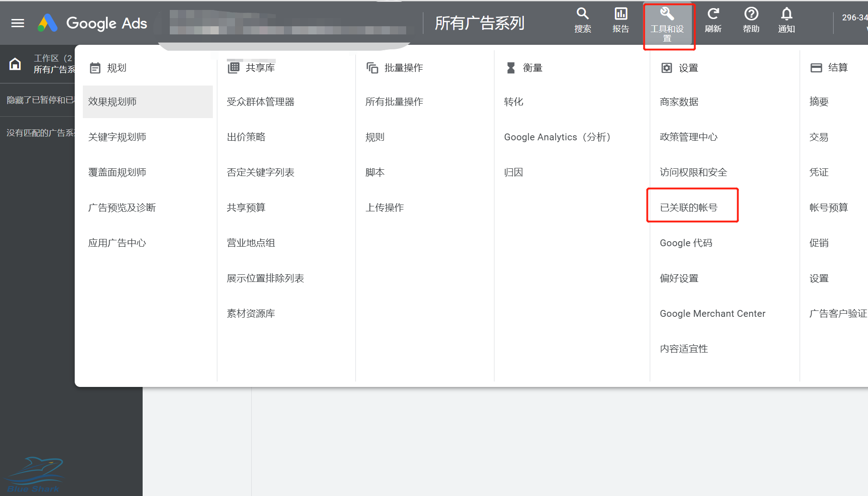Viewport: 868px width, 496px height.
Task: Click the 所有广告系列 page title
Action: tap(480, 23)
